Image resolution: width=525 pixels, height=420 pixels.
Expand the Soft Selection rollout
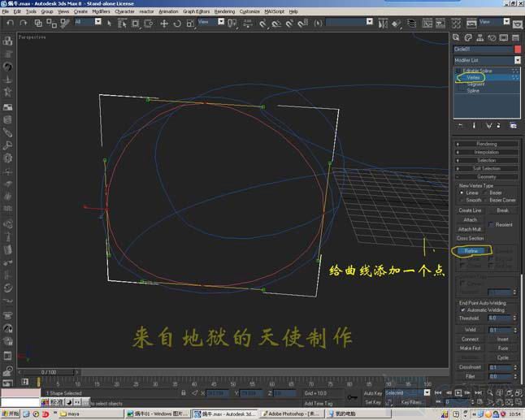(x=487, y=168)
